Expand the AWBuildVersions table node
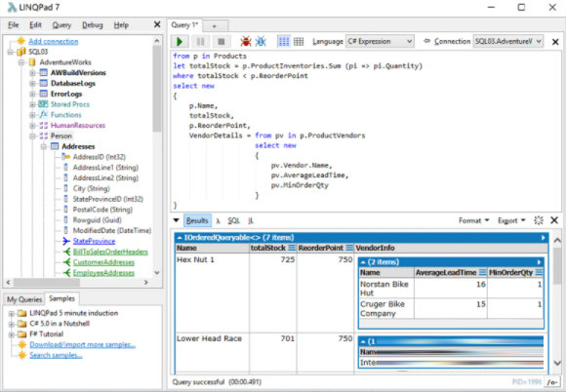 (32, 73)
